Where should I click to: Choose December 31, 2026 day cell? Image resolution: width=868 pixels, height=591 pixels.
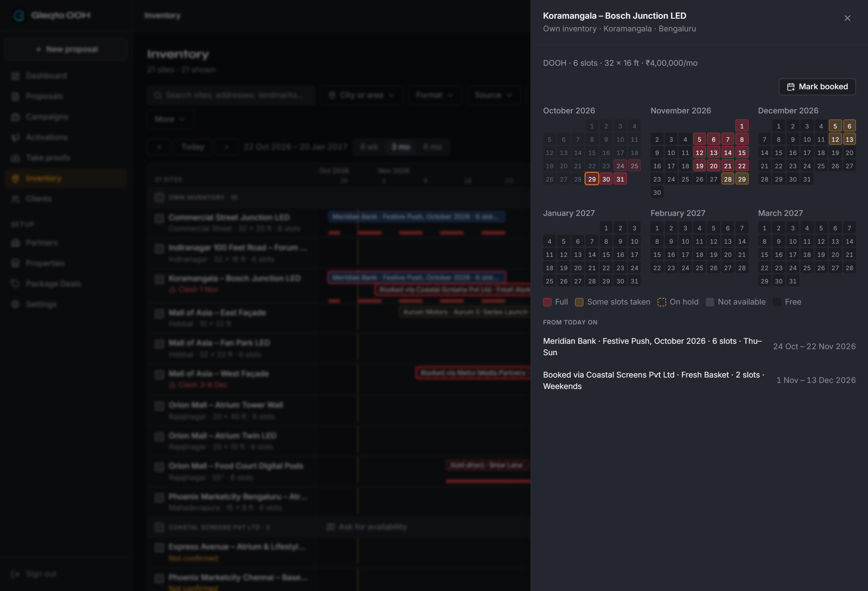pos(807,179)
